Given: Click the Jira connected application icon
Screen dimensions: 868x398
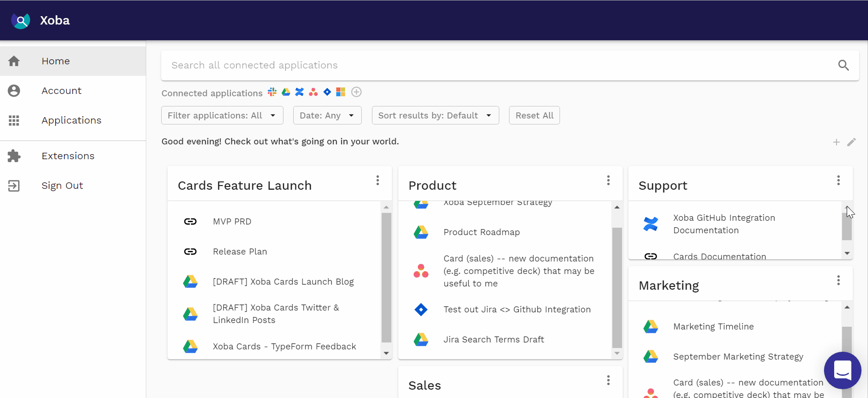Looking at the screenshot, I should pyautogui.click(x=327, y=92).
